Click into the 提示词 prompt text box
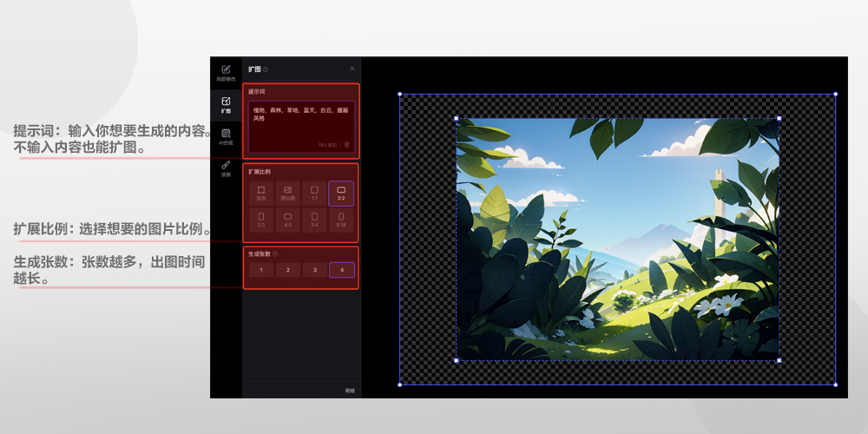The image size is (868, 434). [301, 126]
